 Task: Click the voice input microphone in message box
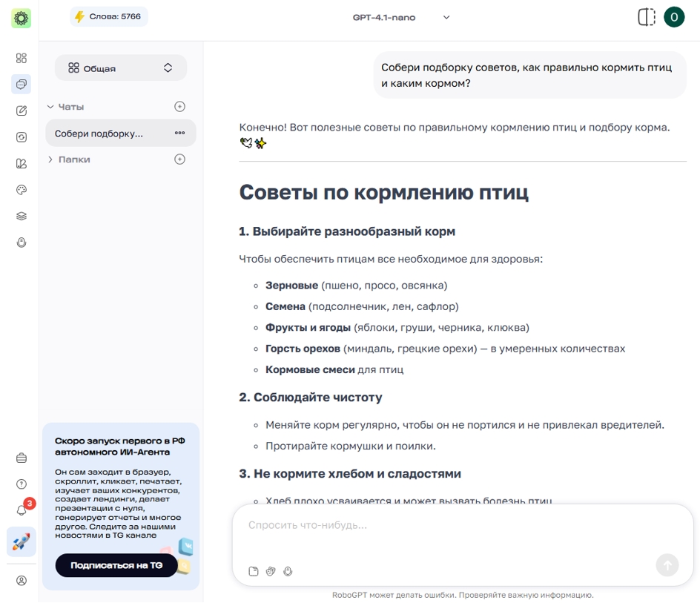(x=288, y=571)
